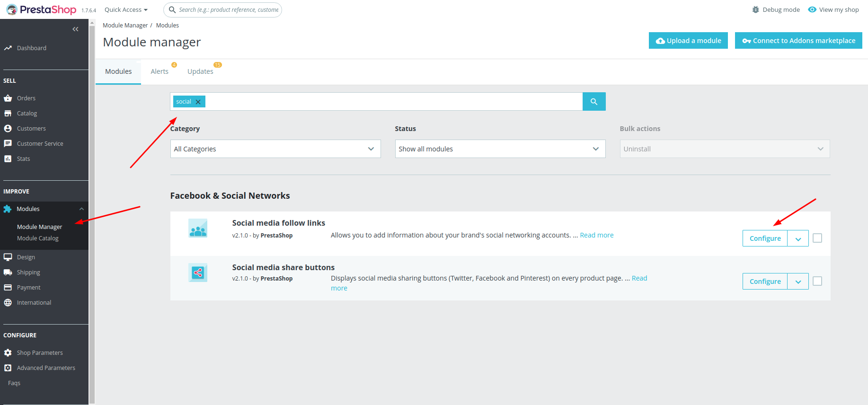Click the Stats bar chart icon
The width and height of the screenshot is (868, 405).
8,159
